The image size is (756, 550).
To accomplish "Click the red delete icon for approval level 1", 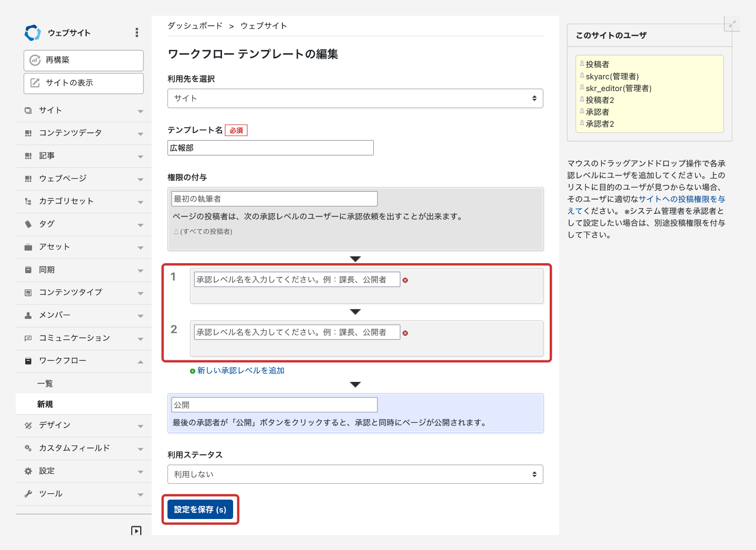I will point(405,281).
